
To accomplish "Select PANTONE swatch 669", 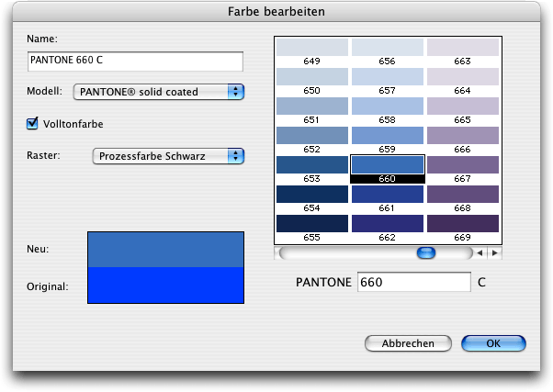I will click(x=463, y=223).
